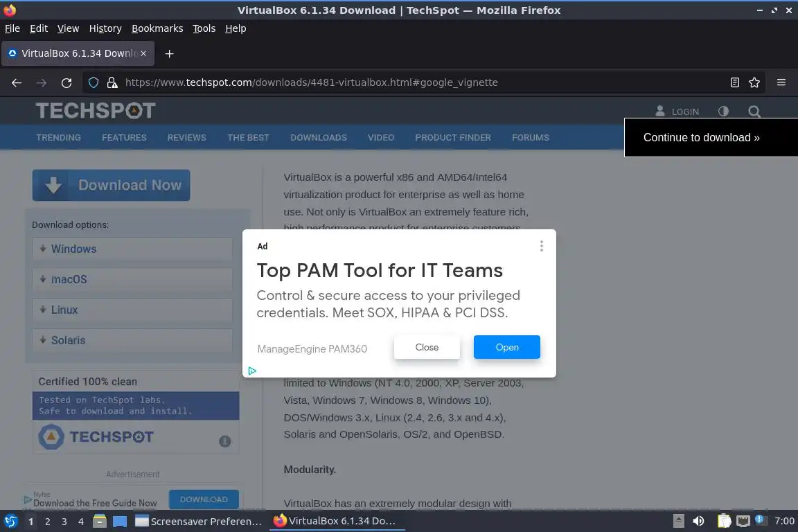Show site security padlock info
Viewport: 798px width, 532px height.
point(112,82)
